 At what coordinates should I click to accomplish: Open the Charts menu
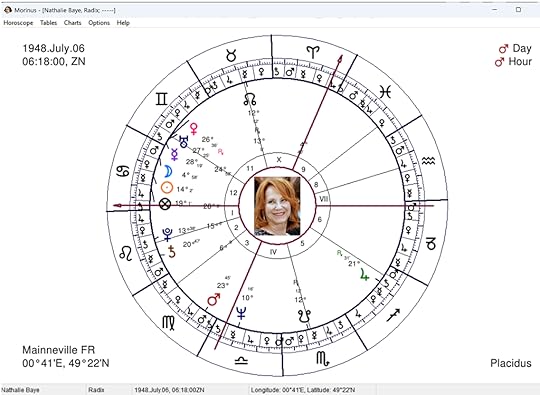pyautogui.click(x=72, y=23)
